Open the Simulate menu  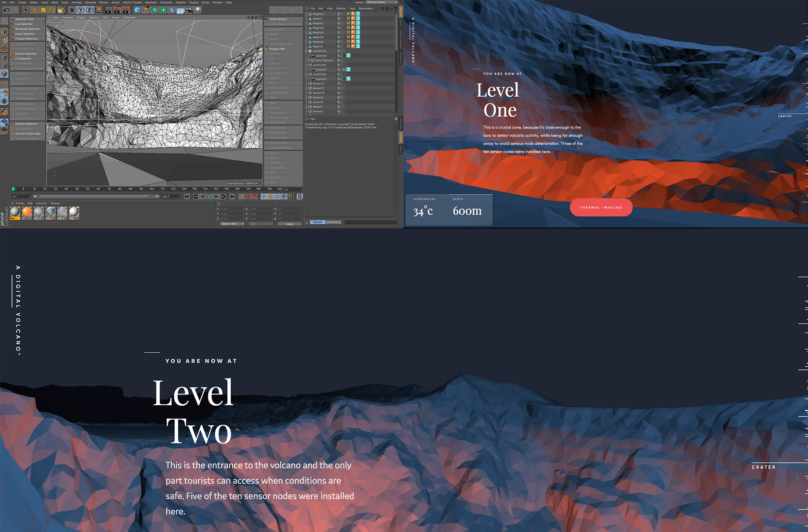90,3
